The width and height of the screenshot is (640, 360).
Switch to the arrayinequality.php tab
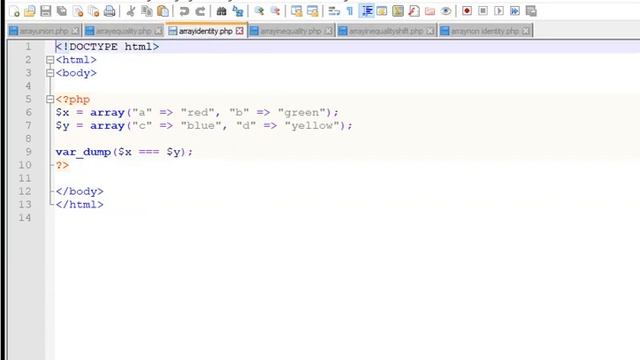click(291, 31)
